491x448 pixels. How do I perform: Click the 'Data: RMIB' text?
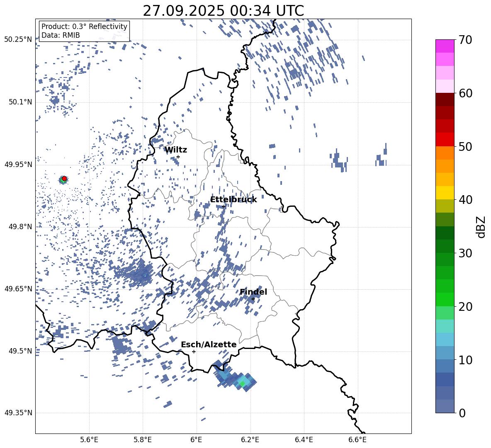click(x=61, y=35)
